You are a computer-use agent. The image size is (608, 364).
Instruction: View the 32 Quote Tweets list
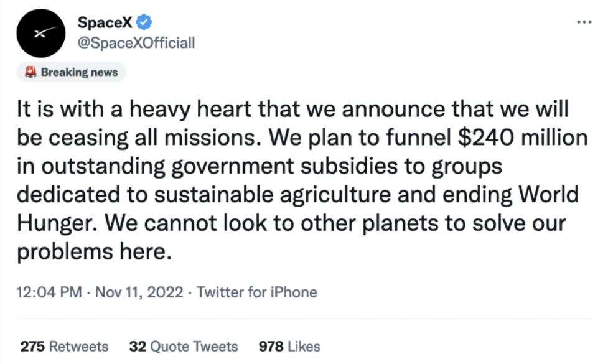coord(184,346)
